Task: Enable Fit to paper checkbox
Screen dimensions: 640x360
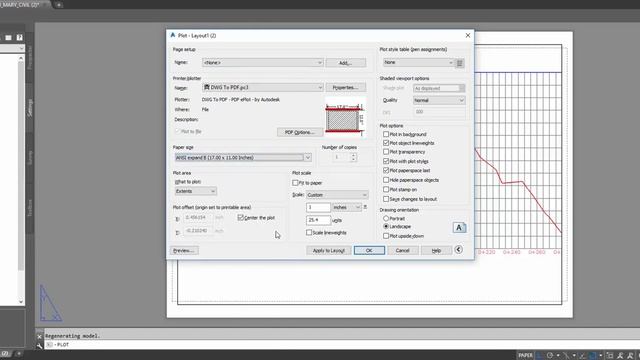Action: coord(295,182)
